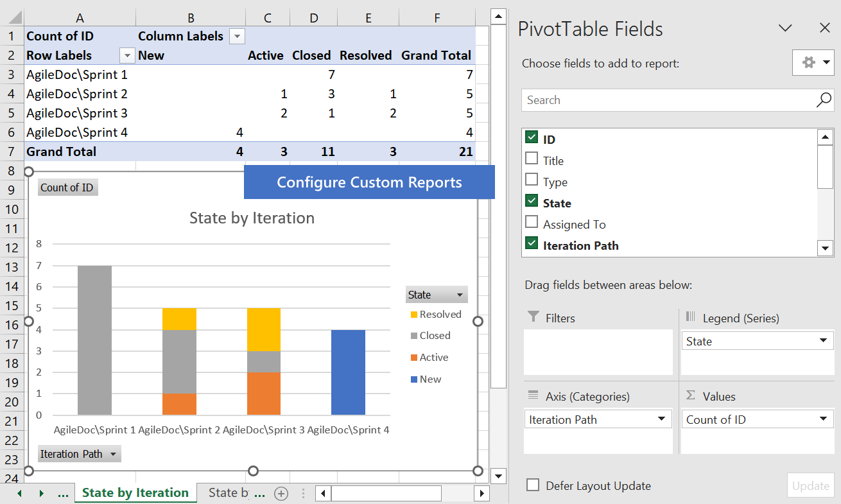The height and width of the screenshot is (504, 841).
Task: Open the Column Labels filter dropdown
Action: [237, 36]
